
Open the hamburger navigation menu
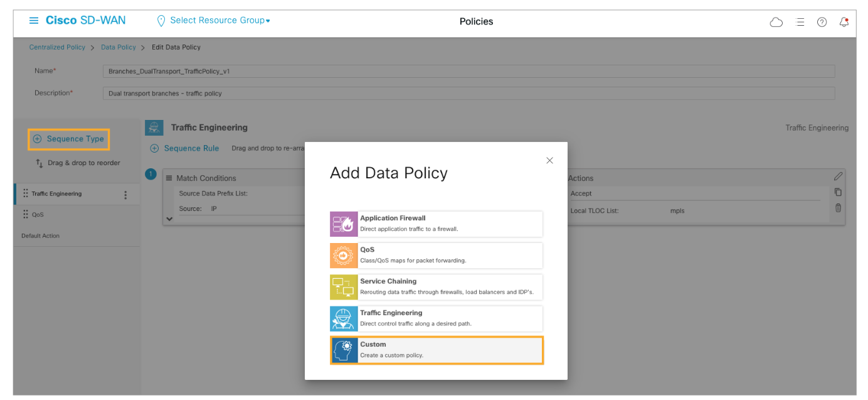pos(34,21)
